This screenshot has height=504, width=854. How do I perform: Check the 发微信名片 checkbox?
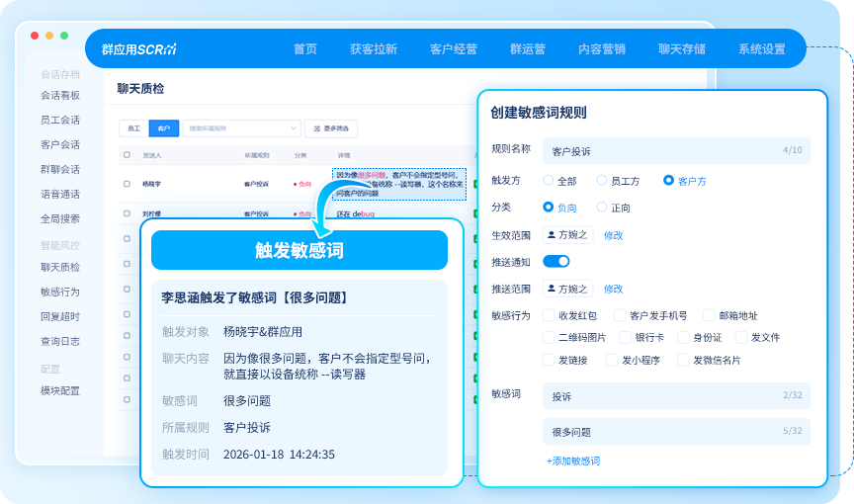(683, 360)
